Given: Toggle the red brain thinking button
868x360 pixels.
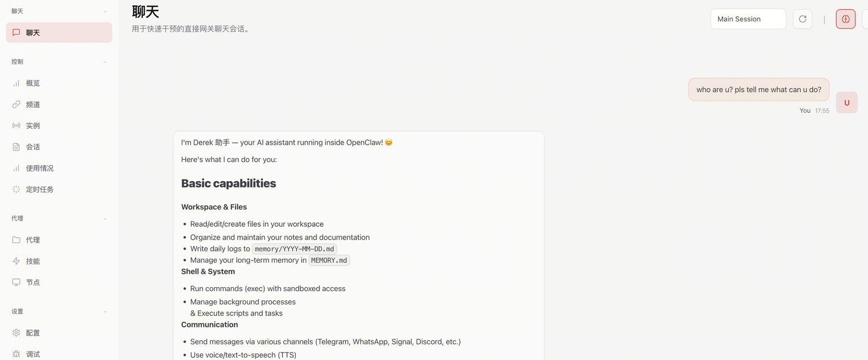Looking at the screenshot, I should (x=845, y=19).
